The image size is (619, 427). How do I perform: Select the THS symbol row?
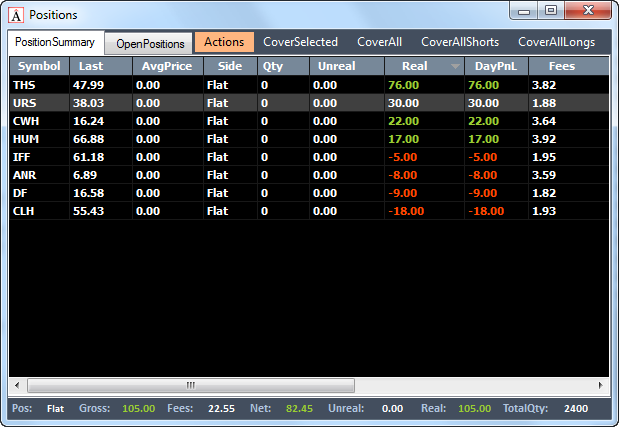point(309,85)
